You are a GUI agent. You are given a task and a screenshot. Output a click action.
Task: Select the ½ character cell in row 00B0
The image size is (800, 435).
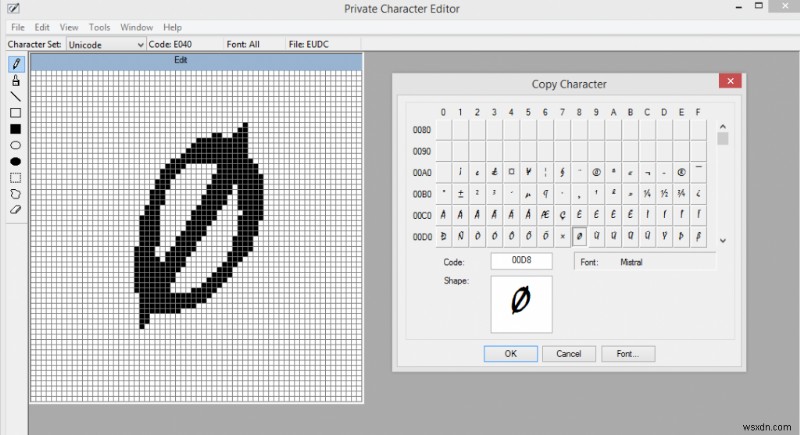[x=664, y=193]
